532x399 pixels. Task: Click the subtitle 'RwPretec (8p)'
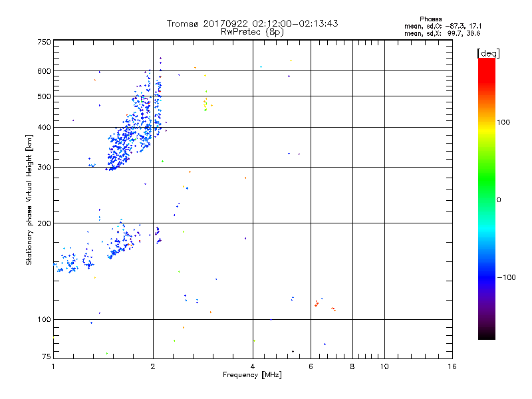(252, 32)
